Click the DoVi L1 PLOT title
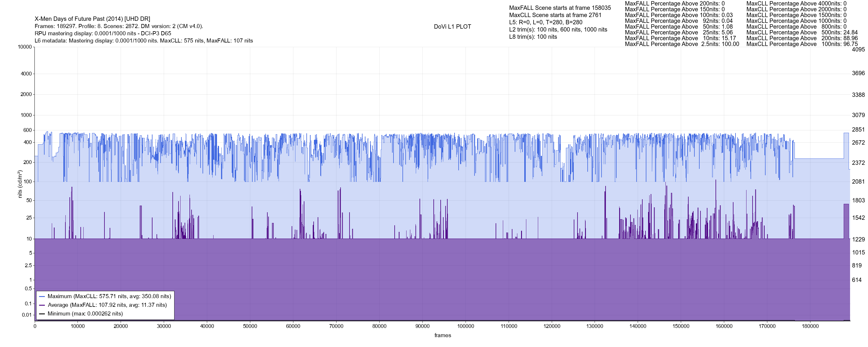Image resolution: width=868 pixels, height=347 pixels. [x=452, y=27]
